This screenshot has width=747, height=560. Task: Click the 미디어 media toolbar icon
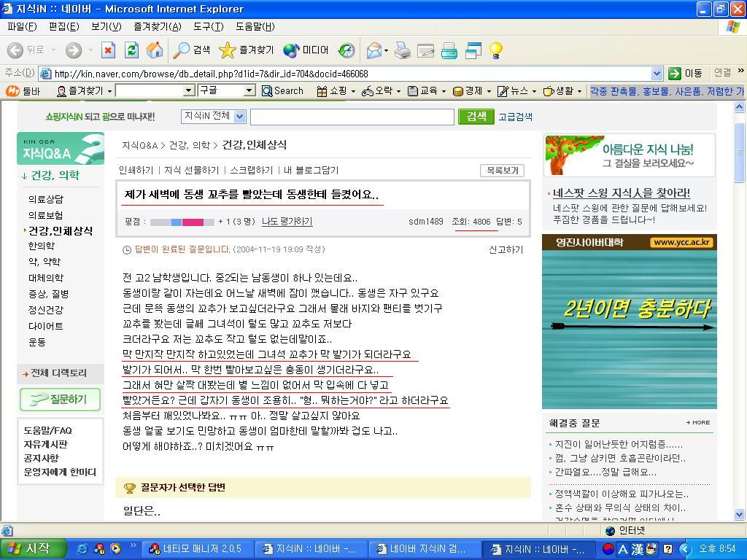coord(306,50)
